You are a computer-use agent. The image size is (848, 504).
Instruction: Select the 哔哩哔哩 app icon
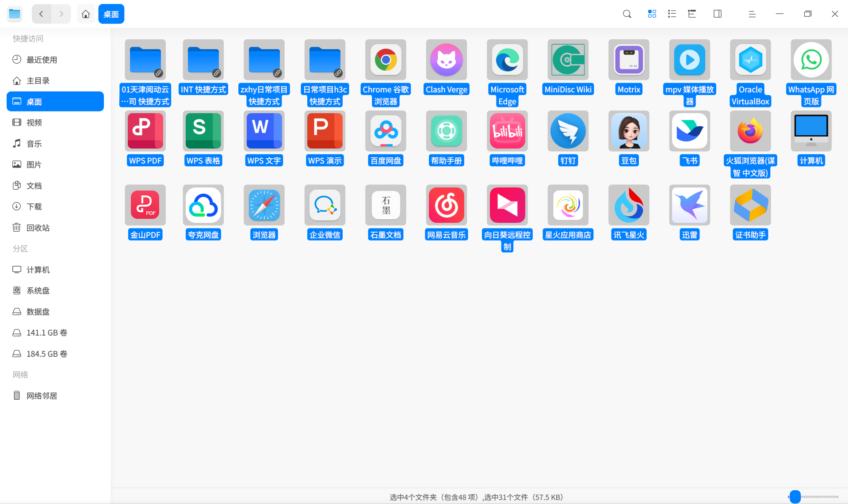click(x=507, y=131)
